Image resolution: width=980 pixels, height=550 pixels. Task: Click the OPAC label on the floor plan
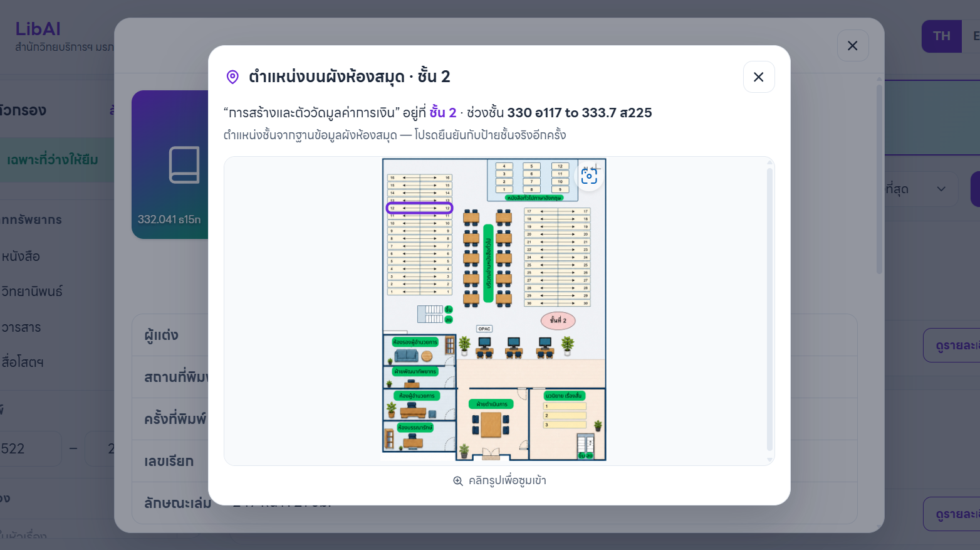[x=484, y=329]
